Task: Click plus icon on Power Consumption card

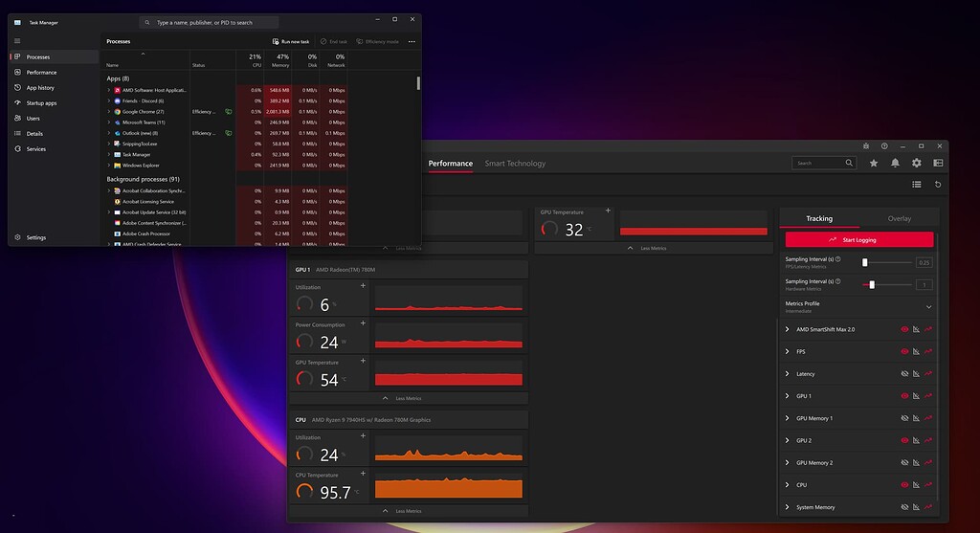Action: [x=363, y=323]
